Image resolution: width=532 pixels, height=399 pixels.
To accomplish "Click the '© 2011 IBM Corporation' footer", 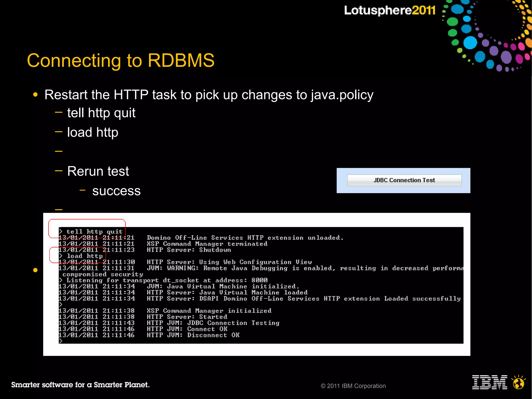I will (353, 386).
